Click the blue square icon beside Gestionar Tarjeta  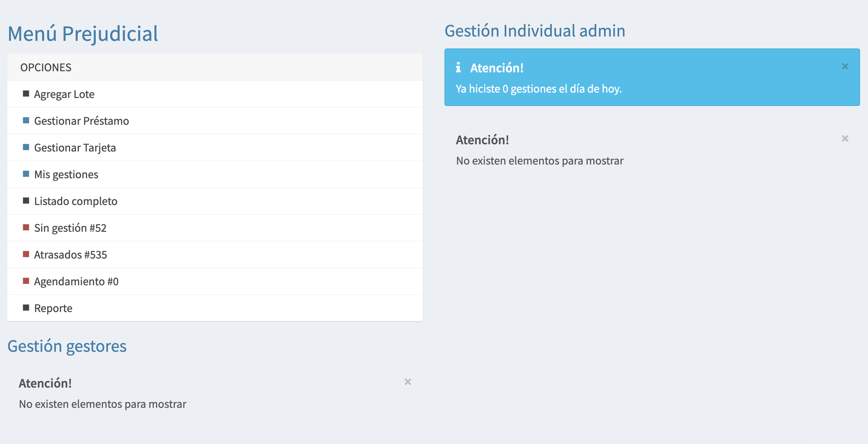coord(26,148)
